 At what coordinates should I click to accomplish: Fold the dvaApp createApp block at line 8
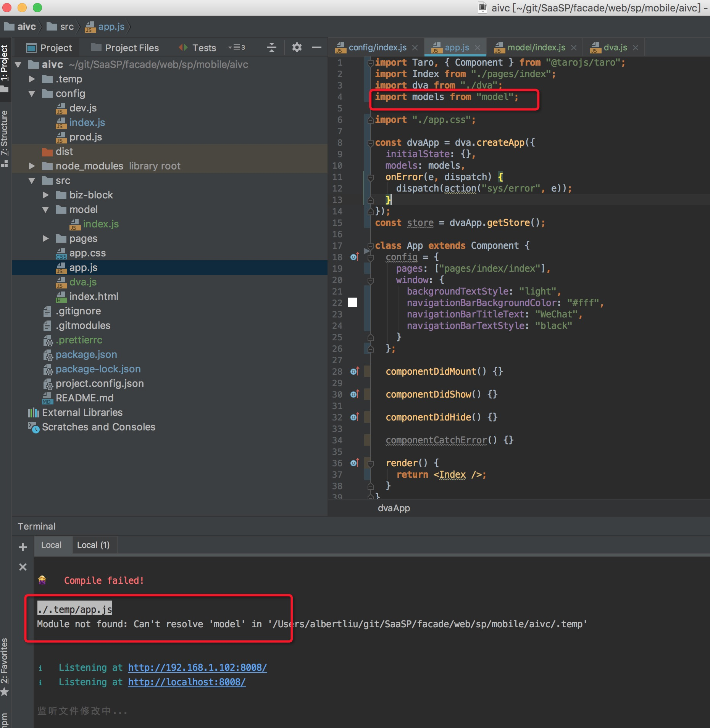point(370,143)
